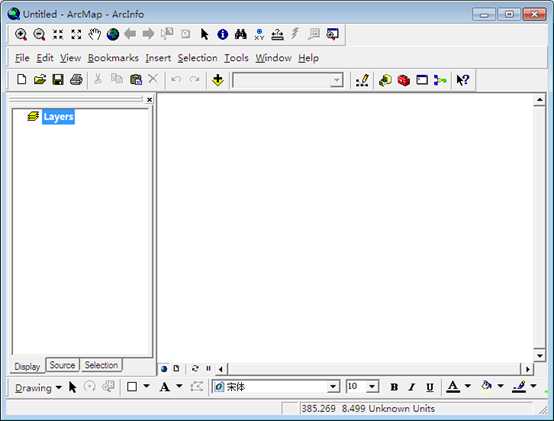The height and width of the screenshot is (421, 554).
Task: Expand the New Text tool dropdown
Action: pyautogui.click(x=179, y=386)
